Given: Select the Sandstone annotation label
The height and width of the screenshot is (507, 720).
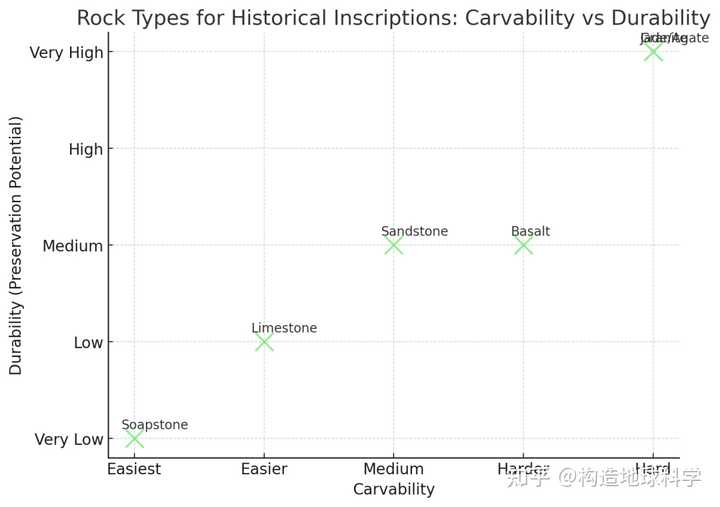Looking at the screenshot, I should (414, 231).
